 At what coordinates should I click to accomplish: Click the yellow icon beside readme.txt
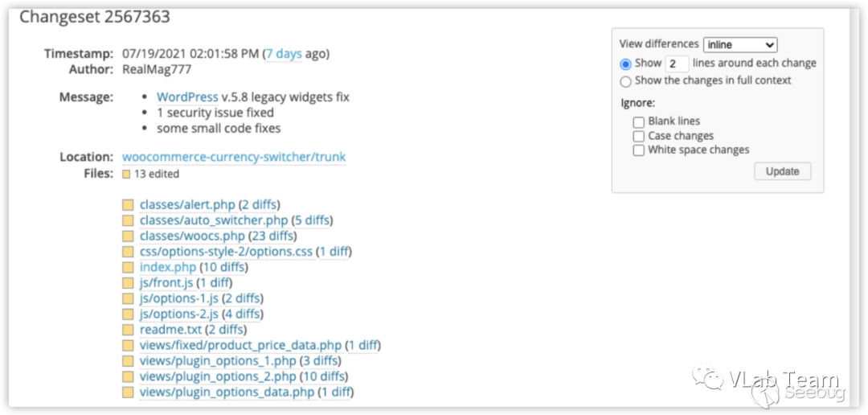point(127,330)
